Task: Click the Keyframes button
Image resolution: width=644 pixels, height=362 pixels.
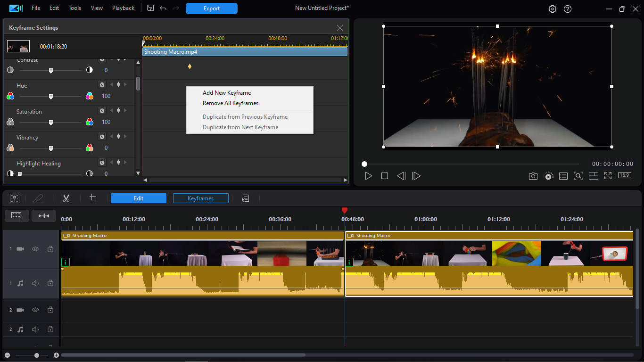Action: click(x=200, y=198)
